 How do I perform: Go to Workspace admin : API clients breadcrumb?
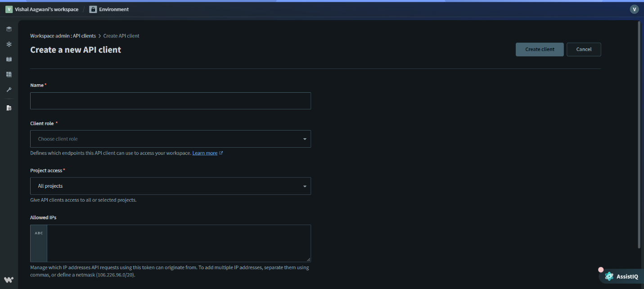pyautogui.click(x=63, y=36)
